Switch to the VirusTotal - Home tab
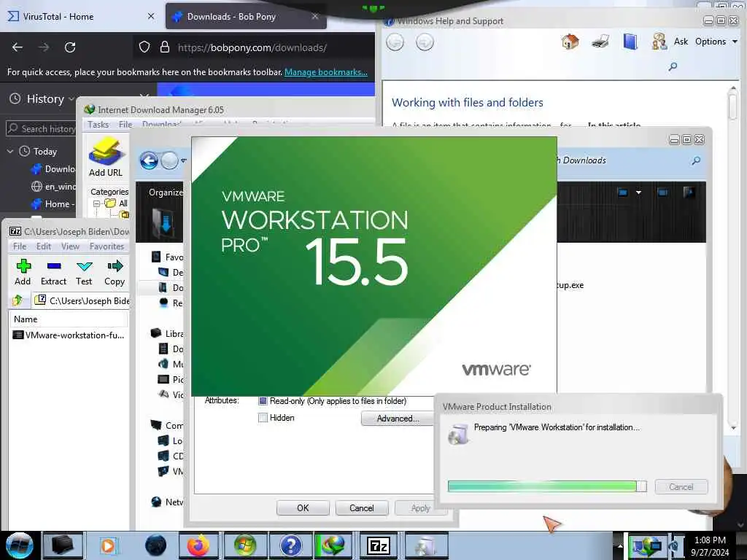The width and height of the screenshot is (747, 560). point(81,17)
